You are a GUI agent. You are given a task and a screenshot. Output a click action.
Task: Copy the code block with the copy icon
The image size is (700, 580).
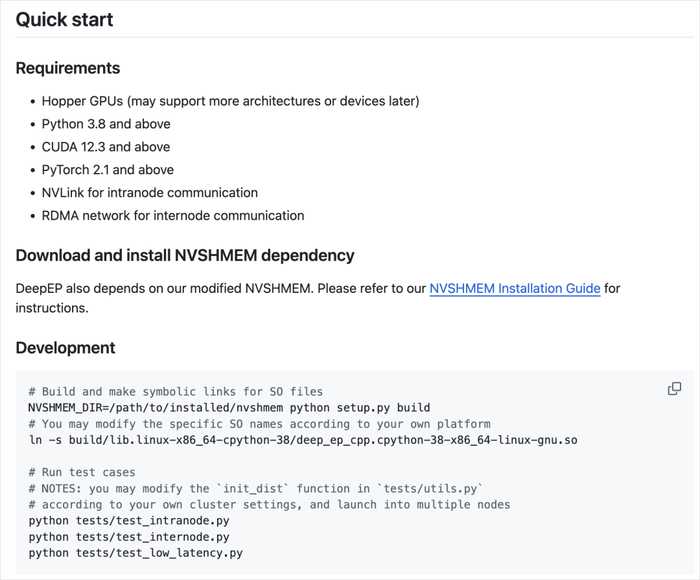pos(675,389)
